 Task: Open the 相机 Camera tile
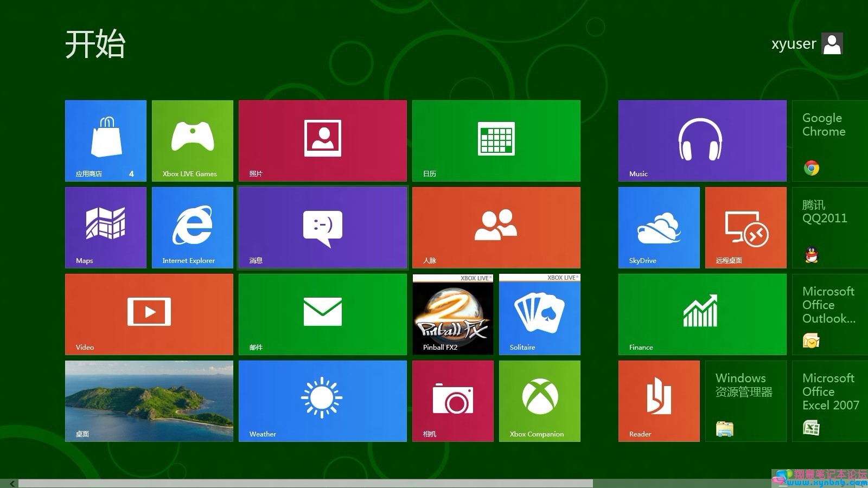point(453,401)
